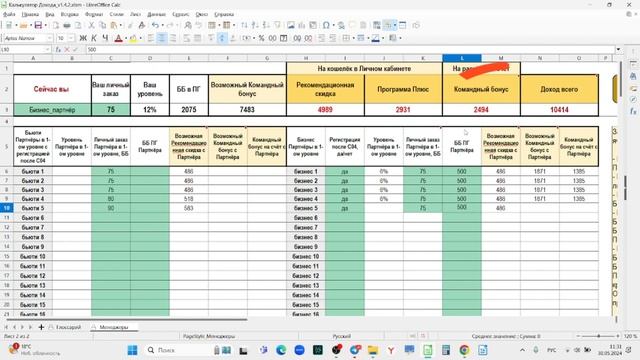Toggle Bold formatting (Ж)
The width and height of the screenshot is (640, 360).
[83, 38]
